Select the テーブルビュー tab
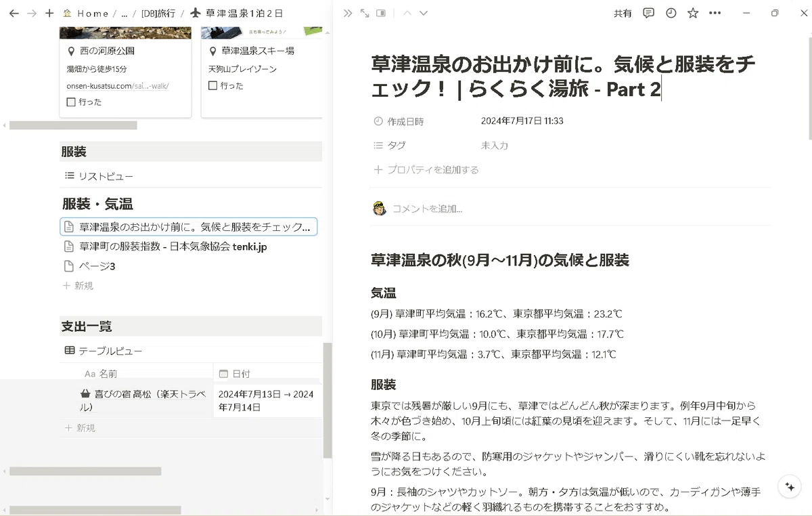Screen dimensions: 812x516 [x=104, y=351]
